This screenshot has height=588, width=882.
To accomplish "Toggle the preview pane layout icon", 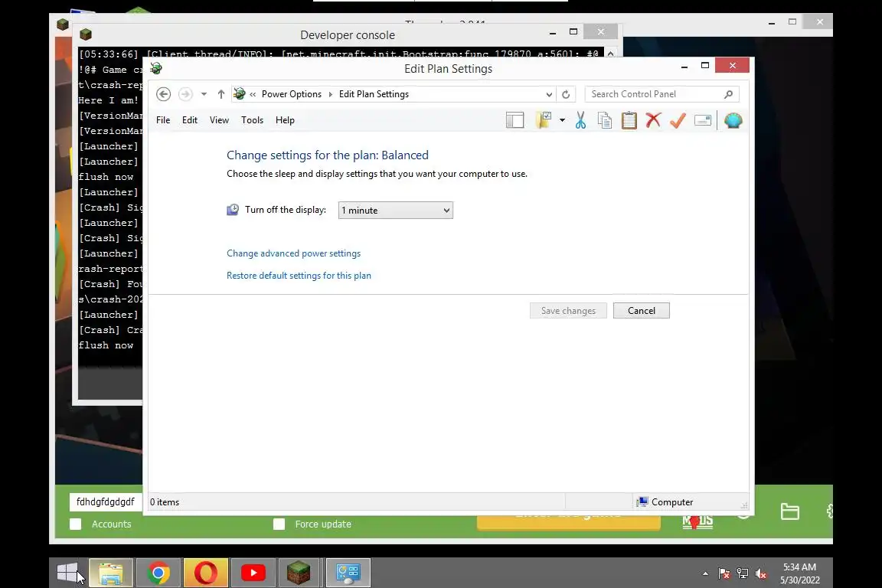I will click(x=514, y=120).
